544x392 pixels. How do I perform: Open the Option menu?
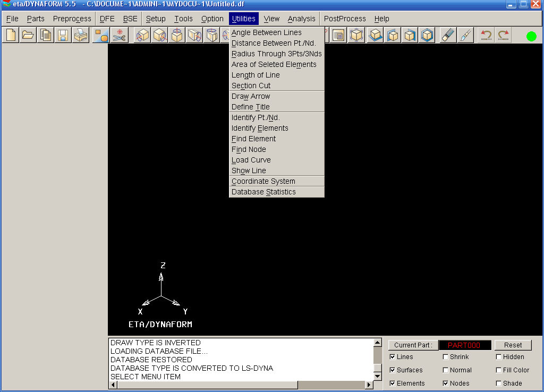click(212, 19)
